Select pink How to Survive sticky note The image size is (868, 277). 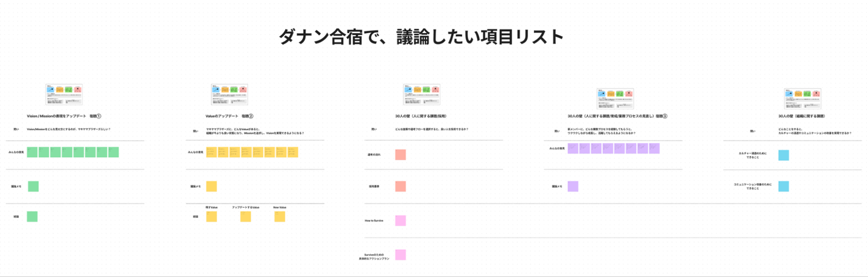(400, 220)
